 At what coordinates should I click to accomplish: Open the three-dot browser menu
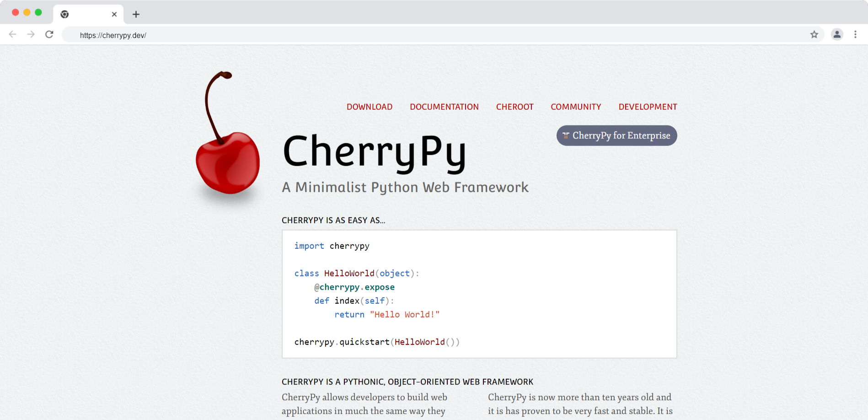[855, 34]
